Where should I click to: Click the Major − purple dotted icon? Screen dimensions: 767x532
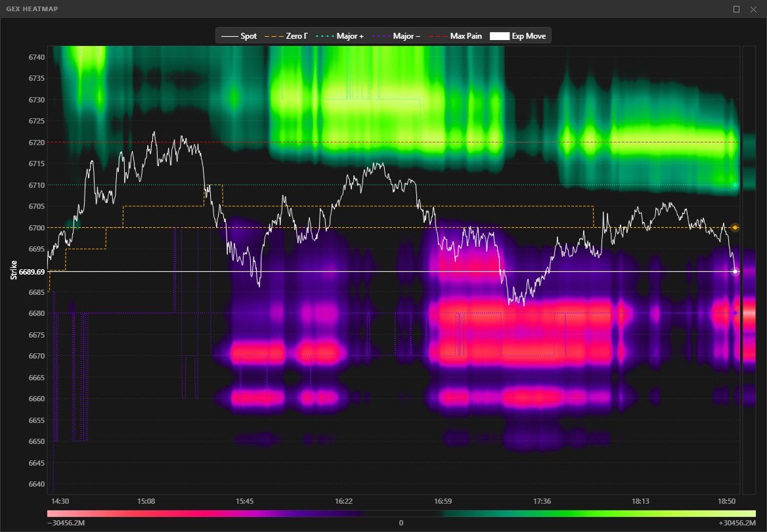tap(382, 36)
